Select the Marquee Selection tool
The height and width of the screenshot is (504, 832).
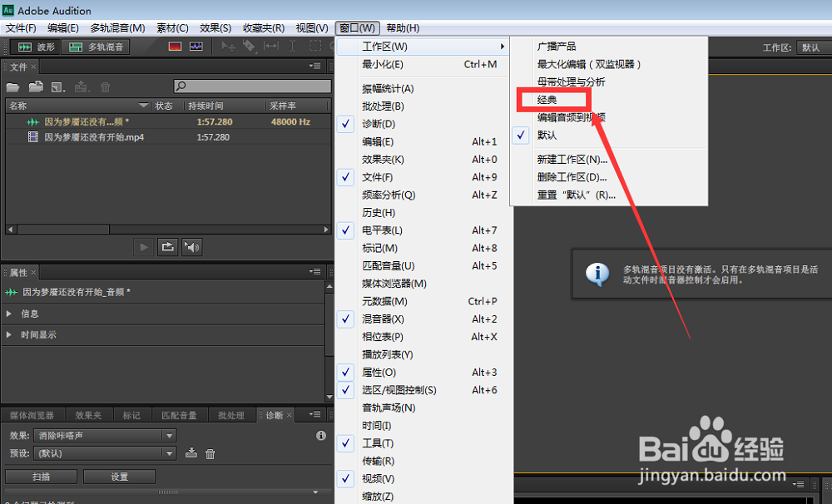[x=315, y=46]
